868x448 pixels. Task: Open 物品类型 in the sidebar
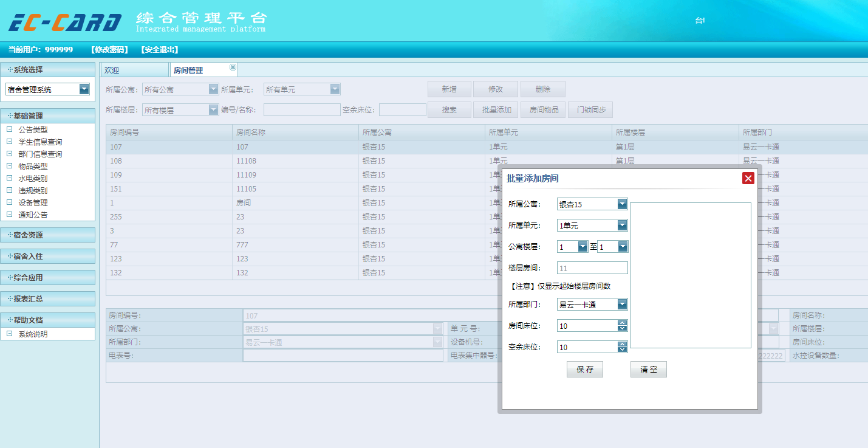[x=33, y=166]
